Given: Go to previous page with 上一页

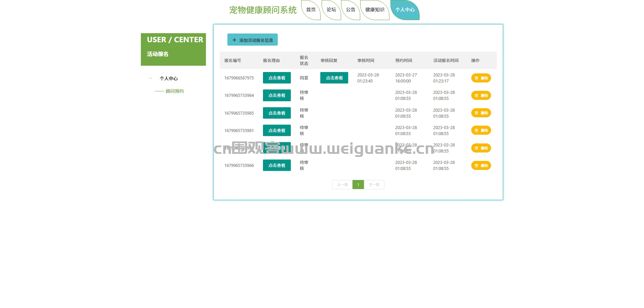Looking at the screenshot, I should [342, 185].
